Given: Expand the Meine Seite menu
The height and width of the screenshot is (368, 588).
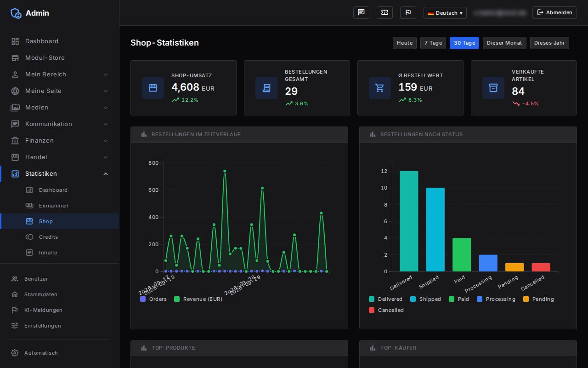Looking at the screenshot, I should [60, 91].
